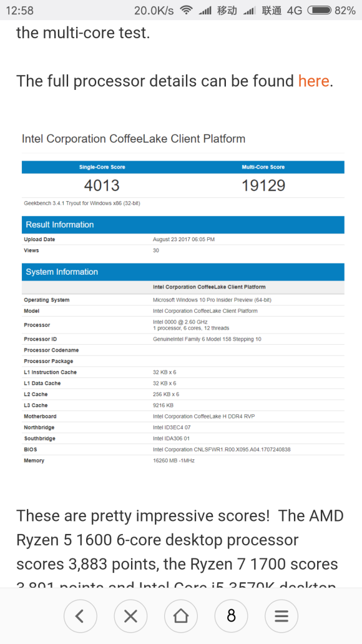Image resolution: width=362 pixels, height=644 pixels.
Task: Tap the 20.0K/s network speed indicator
Action: click(x=154, y=11)
